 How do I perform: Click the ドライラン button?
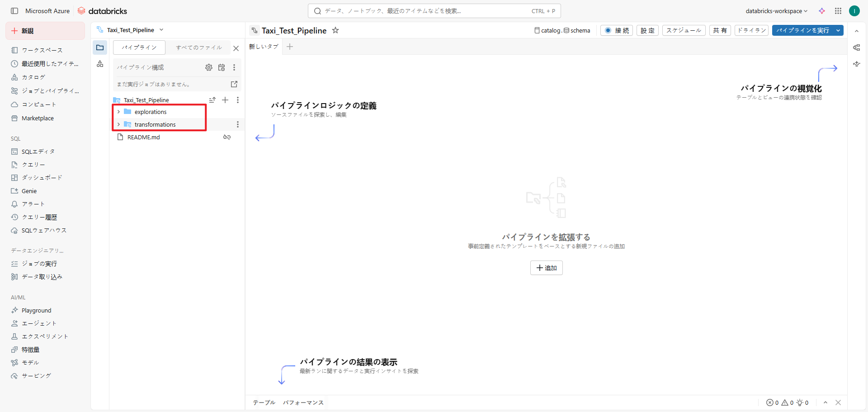[x=751, y=30]
